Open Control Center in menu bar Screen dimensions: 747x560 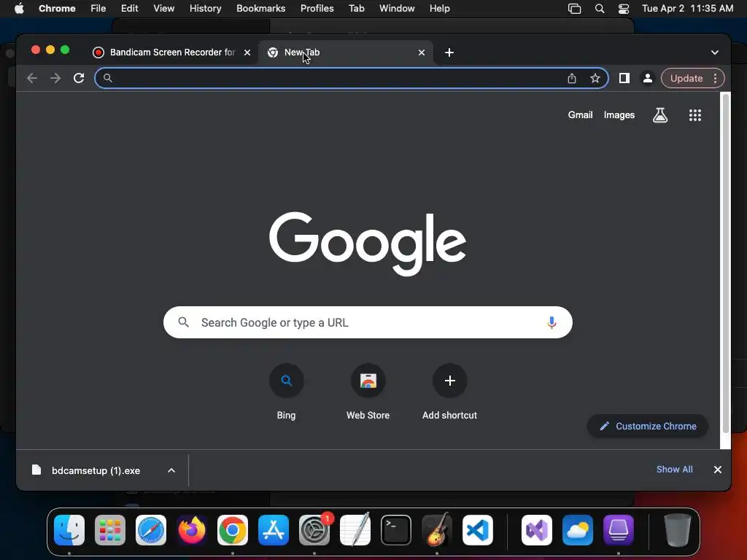click(x=624, y=9)
